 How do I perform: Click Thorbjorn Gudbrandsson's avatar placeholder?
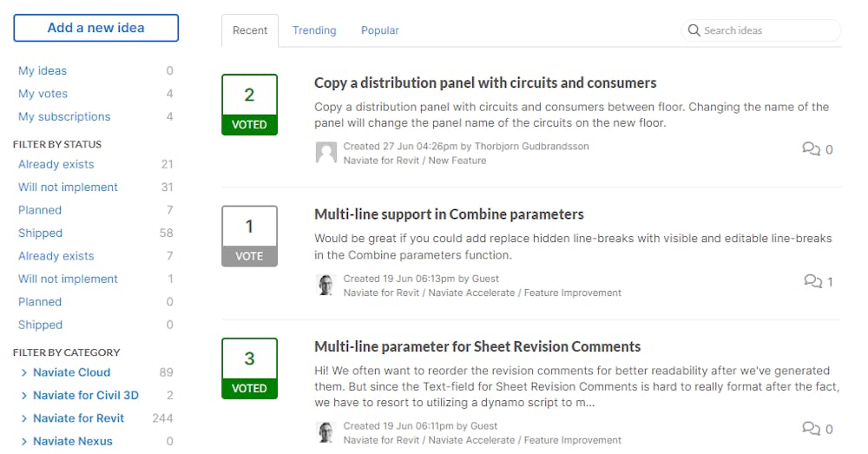point(326,152)
